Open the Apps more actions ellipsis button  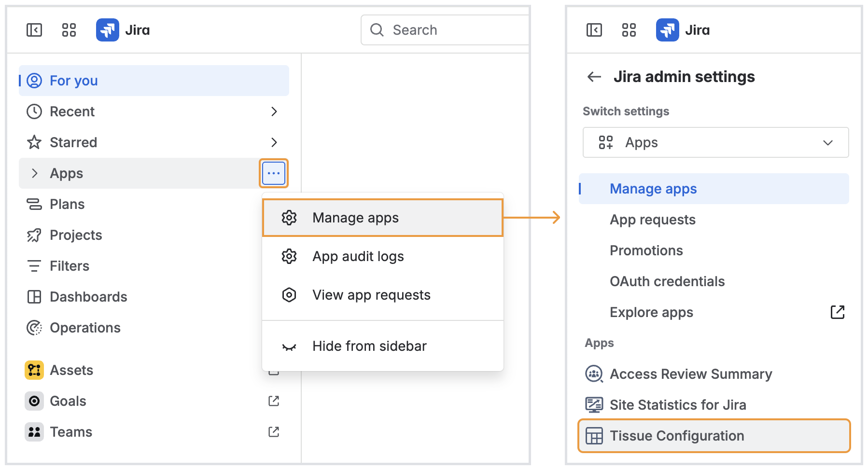[x=274, y=173]
